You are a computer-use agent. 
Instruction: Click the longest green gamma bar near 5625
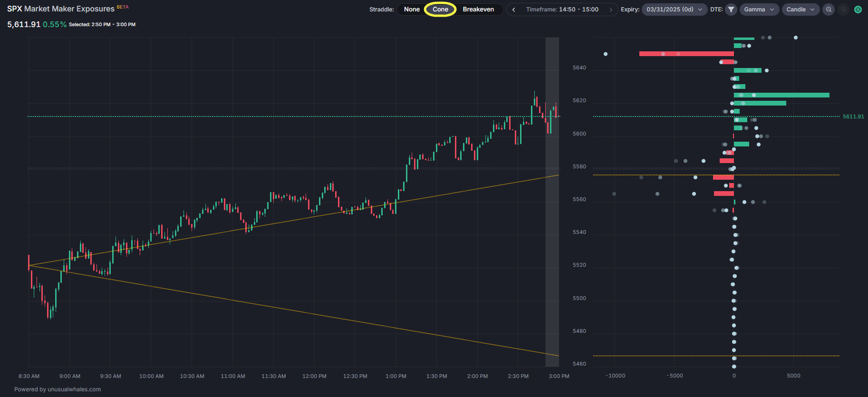click(781, 95)
